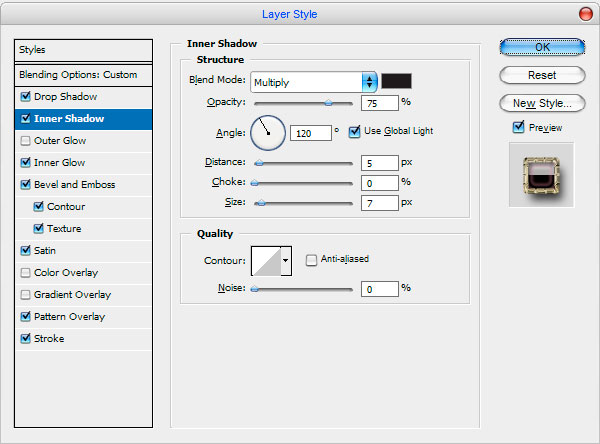Click the Size value field
Image resolution: width=600 pixels, height=444 pixels.
[380, 203]
